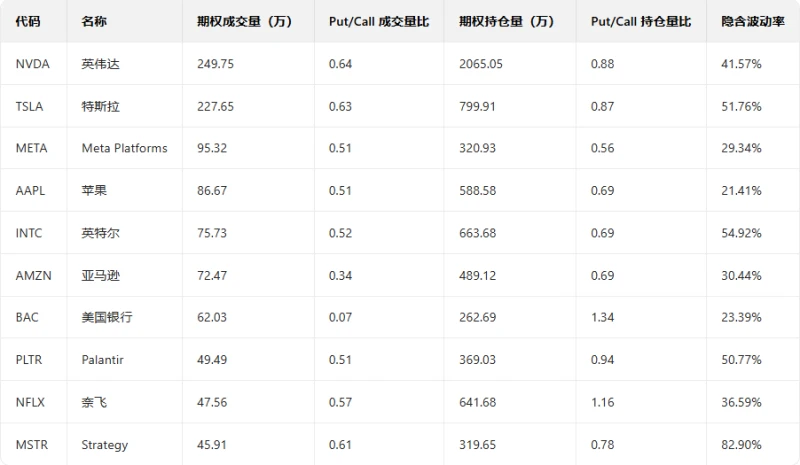The image size is (800, 465).
Task: Click the 期权成交量（万）column header
Action: [x=245, y=21]
